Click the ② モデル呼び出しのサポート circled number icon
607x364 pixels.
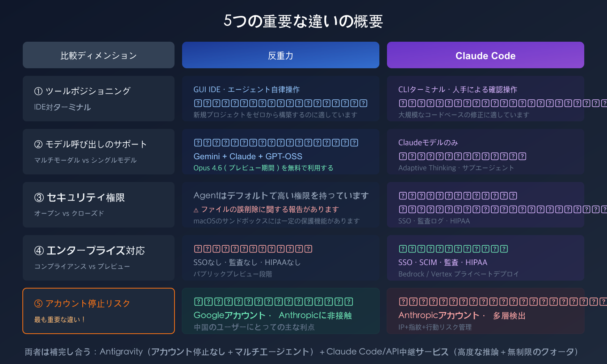pos(39,144)
